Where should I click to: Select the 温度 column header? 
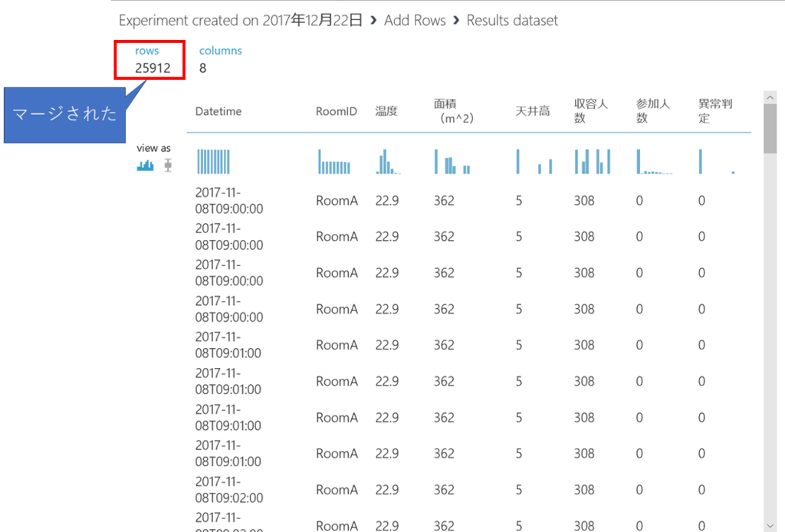click(x=386, y=111)
